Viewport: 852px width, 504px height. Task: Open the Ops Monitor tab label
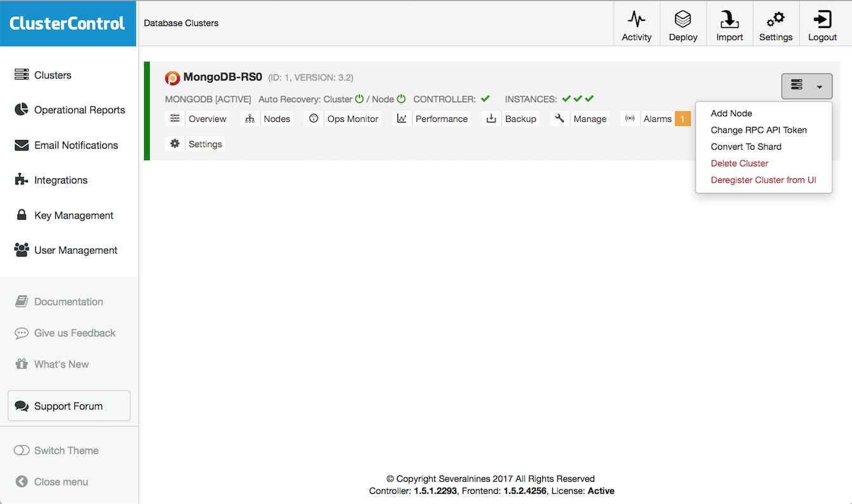[352, 119]
